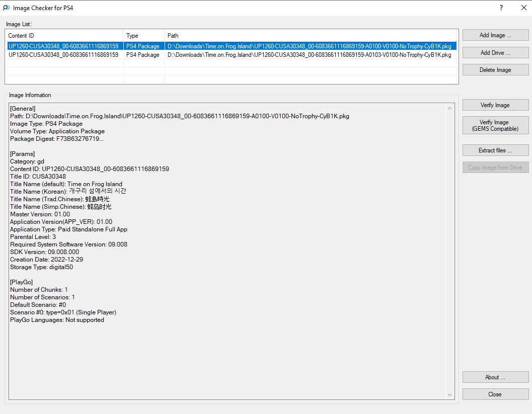Click the Image Checker app icon in title bar
This screenshot has width=532, height=414.
click(x=6, y=8)
